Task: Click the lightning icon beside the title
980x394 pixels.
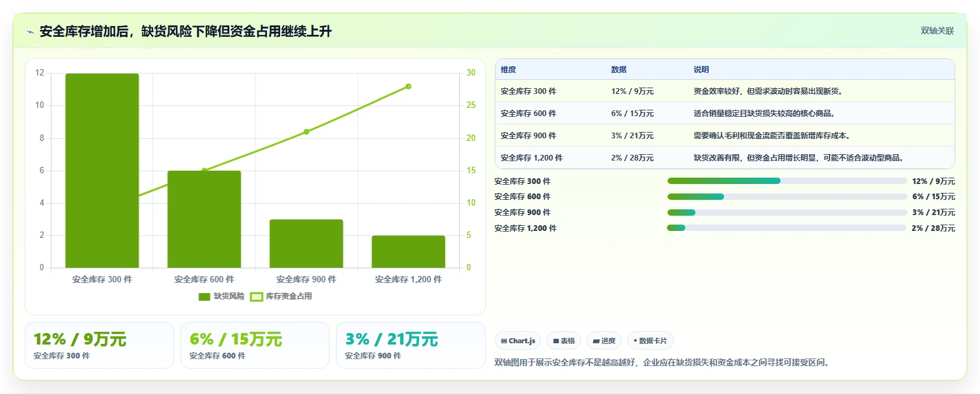Action: [30, 32]
